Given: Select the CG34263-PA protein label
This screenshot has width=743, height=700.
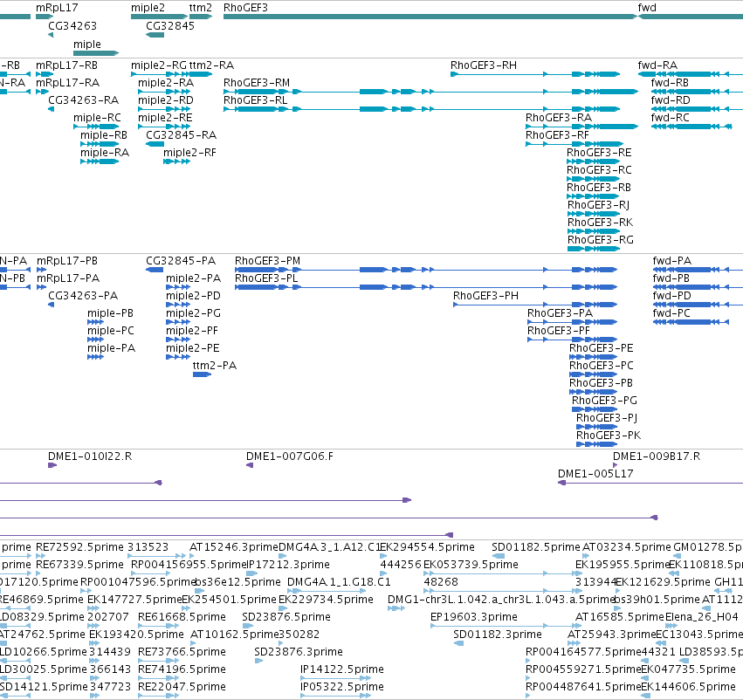Looking at the screenshot, I should (x=83, y=296).
